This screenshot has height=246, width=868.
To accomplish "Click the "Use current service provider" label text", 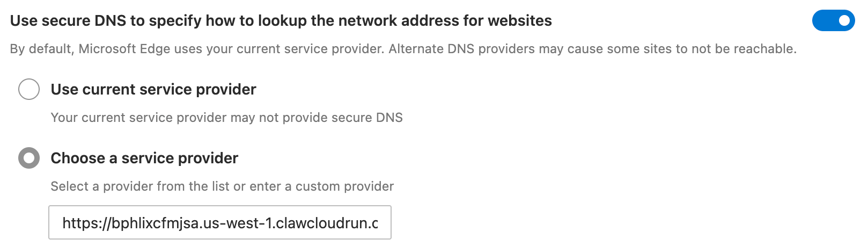I will (x=153, y=89).
